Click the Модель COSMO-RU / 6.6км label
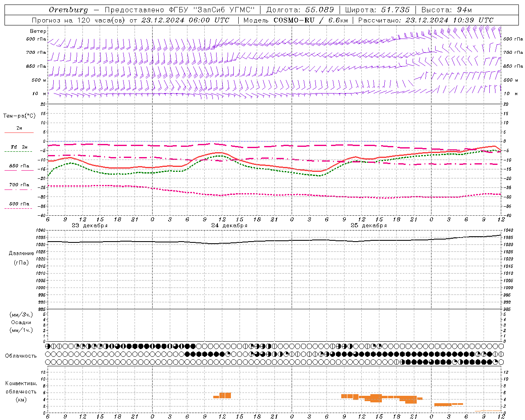525x420 pixels. 295,20
